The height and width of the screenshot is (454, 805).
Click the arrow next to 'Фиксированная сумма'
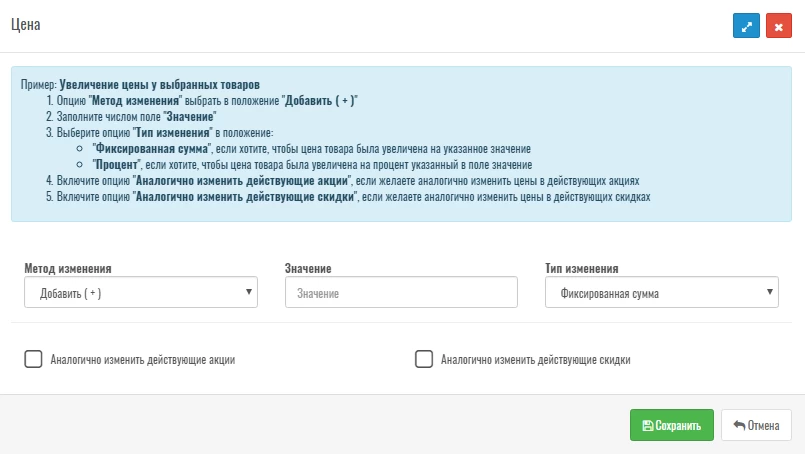point(769,292)
